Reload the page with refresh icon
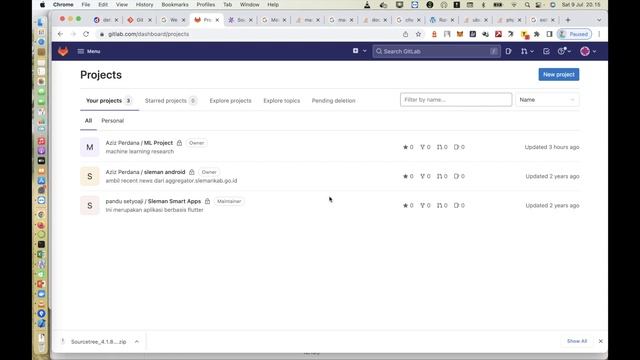The image size is (640, 360). point(86,34)
